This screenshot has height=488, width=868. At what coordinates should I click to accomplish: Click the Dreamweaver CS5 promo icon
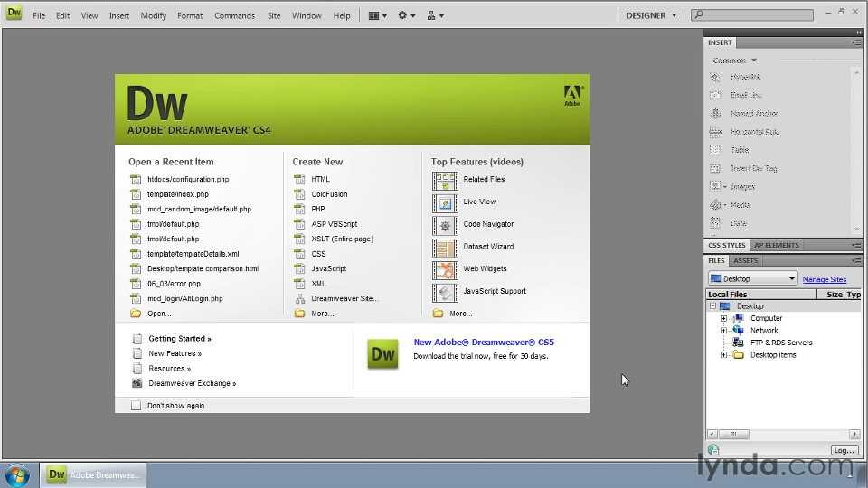[x=382, y=354]
